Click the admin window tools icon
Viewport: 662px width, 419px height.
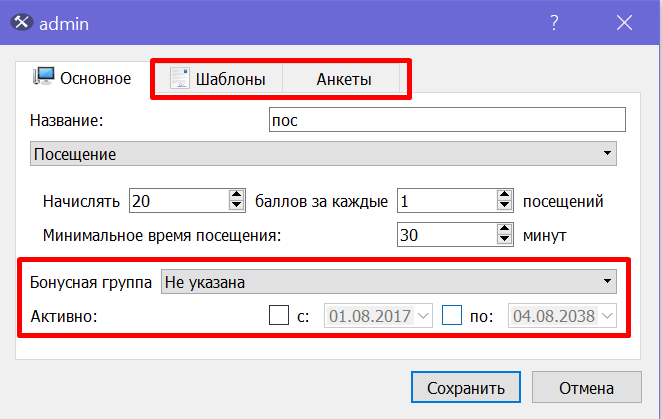[x=21, y=22]
